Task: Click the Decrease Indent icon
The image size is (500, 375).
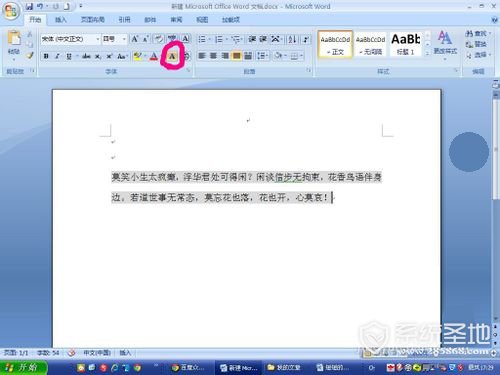Action: [252, 39]
